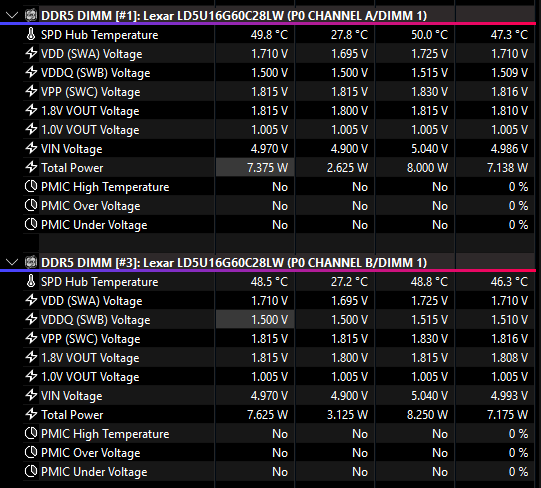Click 2.625 W minimum Total Power value
This screenshot has width=541, height=488.
(347, 168)
